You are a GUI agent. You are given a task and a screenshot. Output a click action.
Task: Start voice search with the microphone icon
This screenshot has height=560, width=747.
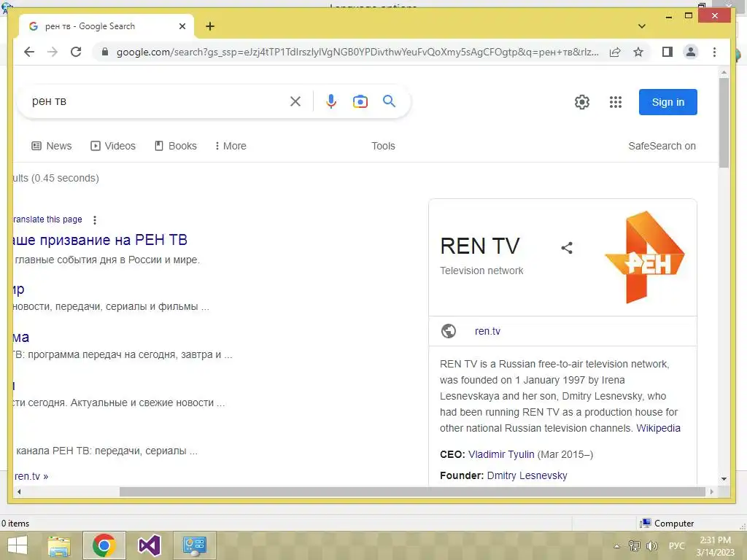331,101
